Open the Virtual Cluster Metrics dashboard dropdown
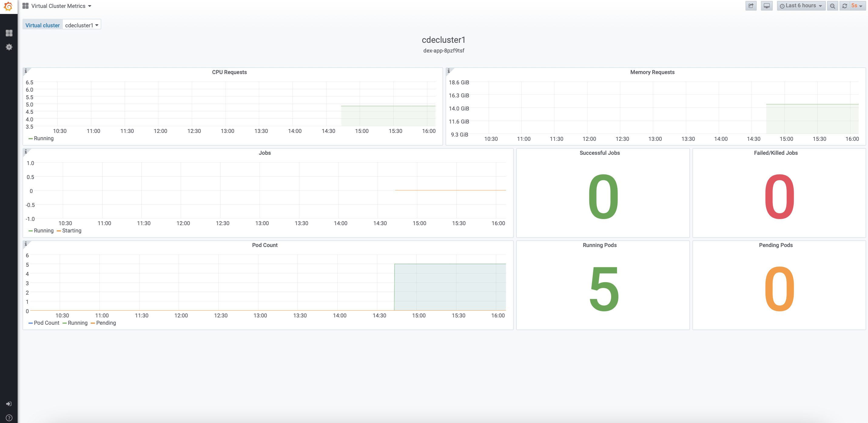This screenshot has width=868, height=423. (x=58, y=6)
